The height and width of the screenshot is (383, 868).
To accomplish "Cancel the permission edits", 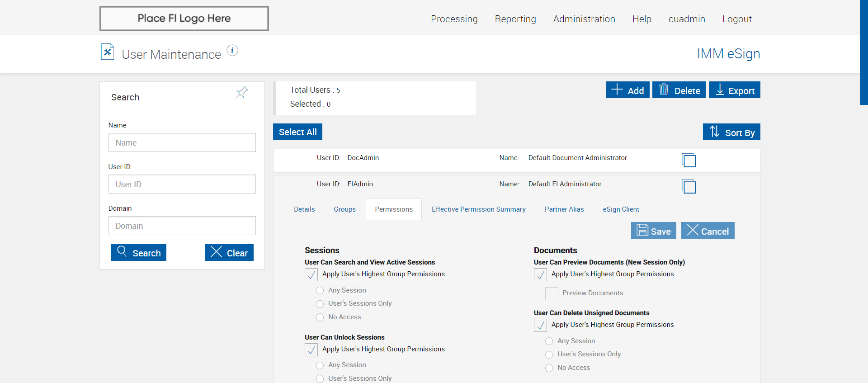I will tap(708, 231).
